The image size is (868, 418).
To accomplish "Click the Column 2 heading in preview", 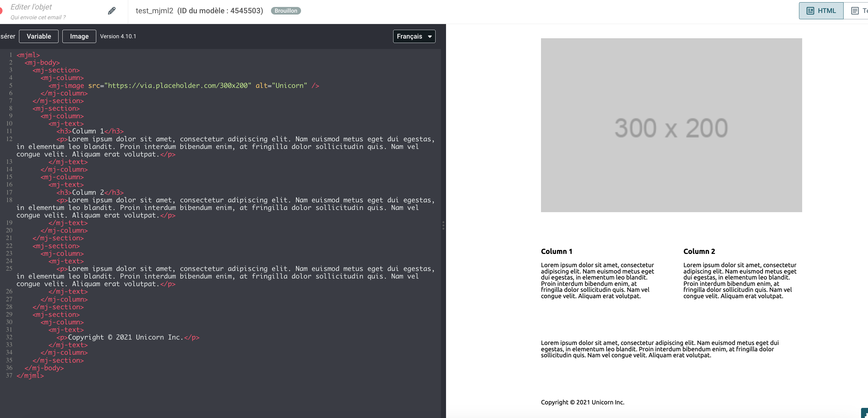I will [699, 251].
